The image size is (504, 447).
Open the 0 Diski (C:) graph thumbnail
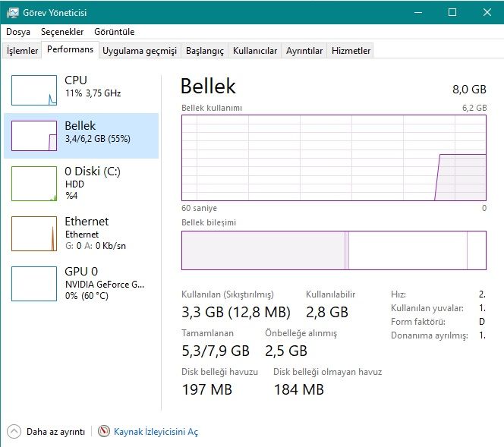coord(34,184)
